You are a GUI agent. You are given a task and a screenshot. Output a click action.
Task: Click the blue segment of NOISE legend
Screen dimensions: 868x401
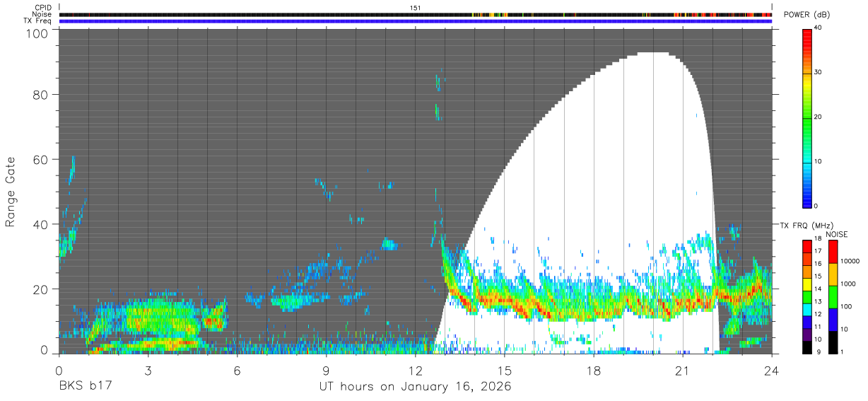pos(832,320)
